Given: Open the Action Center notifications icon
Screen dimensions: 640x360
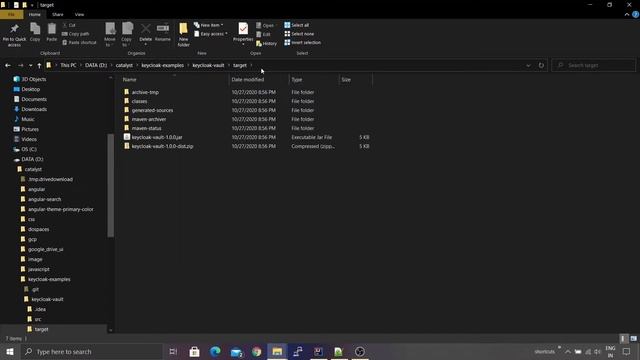Looking at the screenshot, I should (627, 351).
